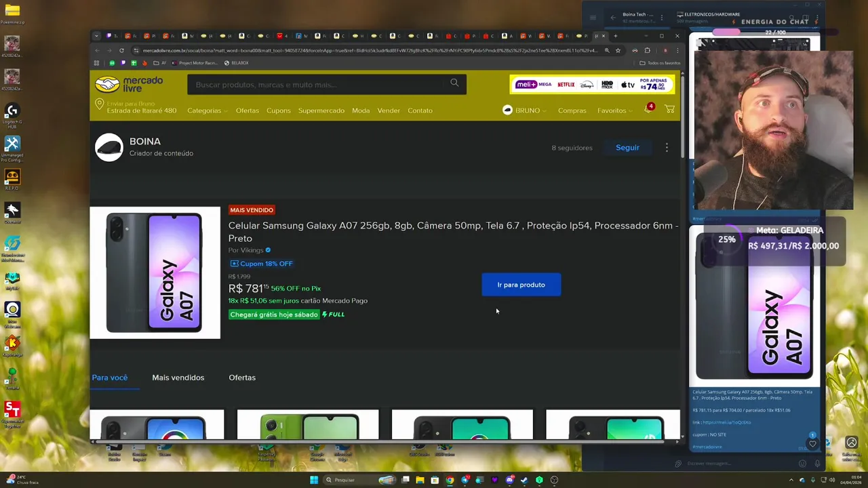
Task: Click the microphone icon in the chat message box
Action: [x=817, y=464]
